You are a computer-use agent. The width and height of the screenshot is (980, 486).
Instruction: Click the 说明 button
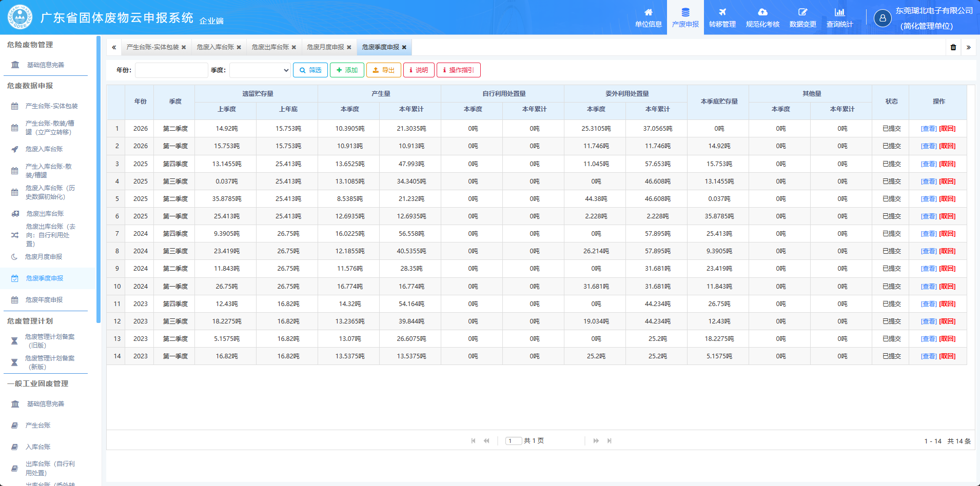tap(419, 70)
